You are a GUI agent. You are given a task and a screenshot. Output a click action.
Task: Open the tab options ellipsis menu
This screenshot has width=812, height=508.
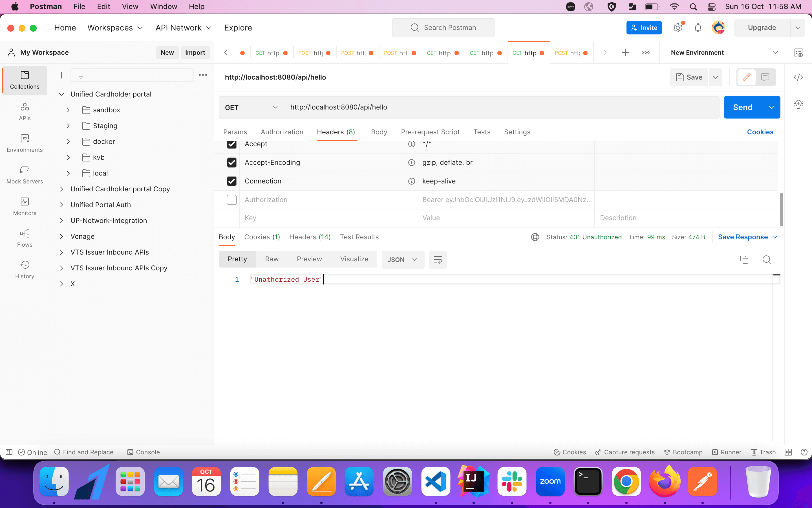click(646, 52)
